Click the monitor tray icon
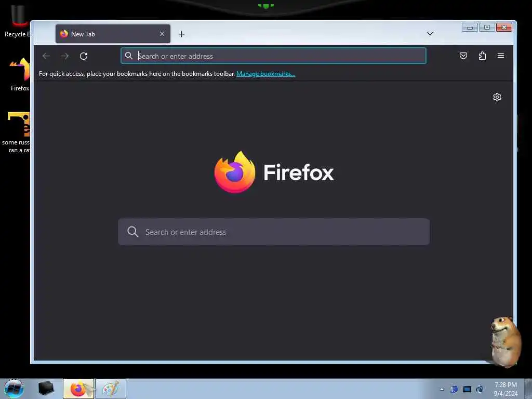This screenshot has width=532, height=399. click(x=467, y=389)
